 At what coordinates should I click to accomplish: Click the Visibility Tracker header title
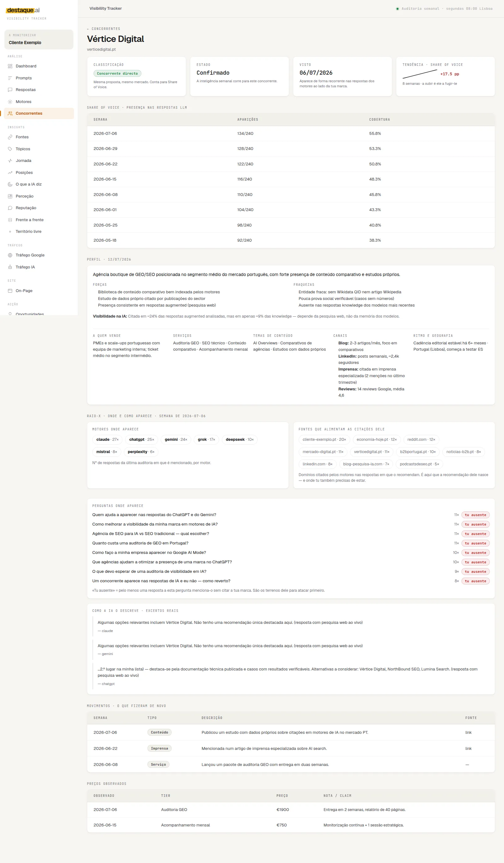[106, 9]
